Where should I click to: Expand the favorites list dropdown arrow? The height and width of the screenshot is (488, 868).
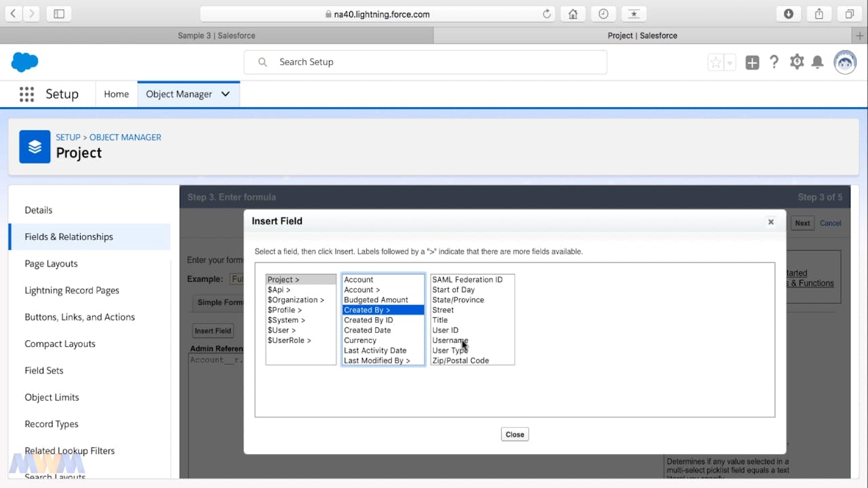730,63
